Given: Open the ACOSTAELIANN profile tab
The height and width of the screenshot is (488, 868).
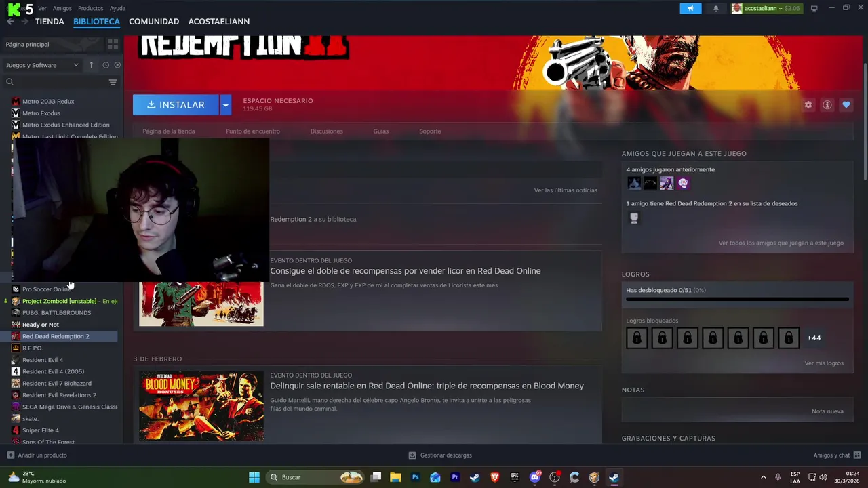Looking at the screenshot, I should point(219,22).
